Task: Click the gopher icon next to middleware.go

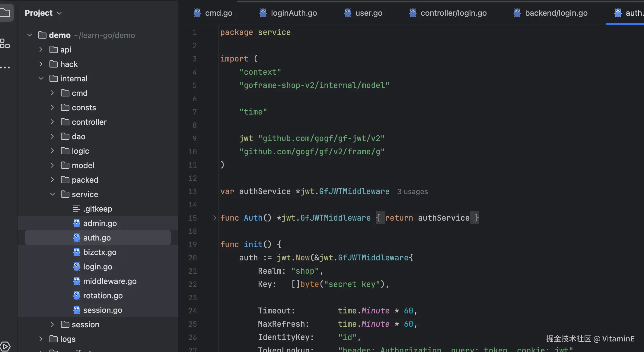Action: pyautogui.click(x=77, y=281)
